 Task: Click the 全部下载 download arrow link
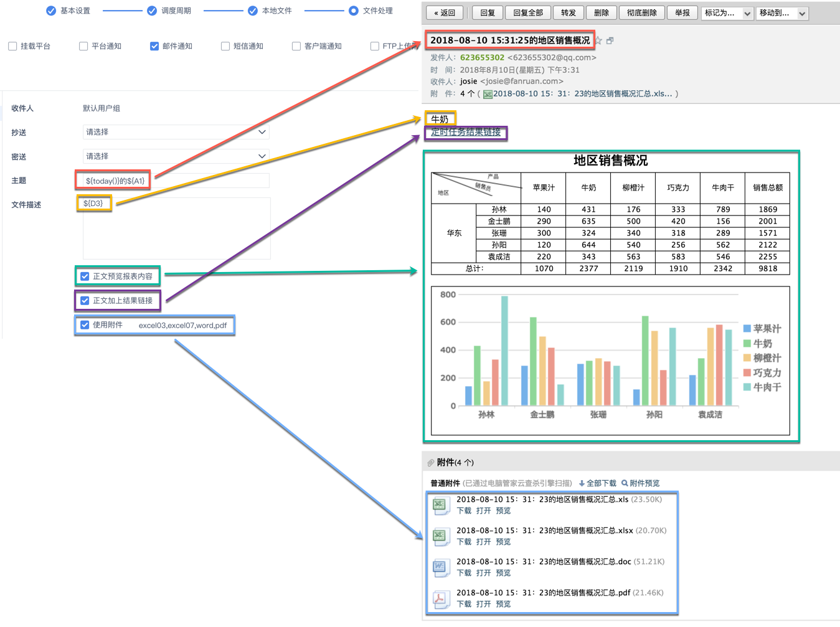[598, 483]
